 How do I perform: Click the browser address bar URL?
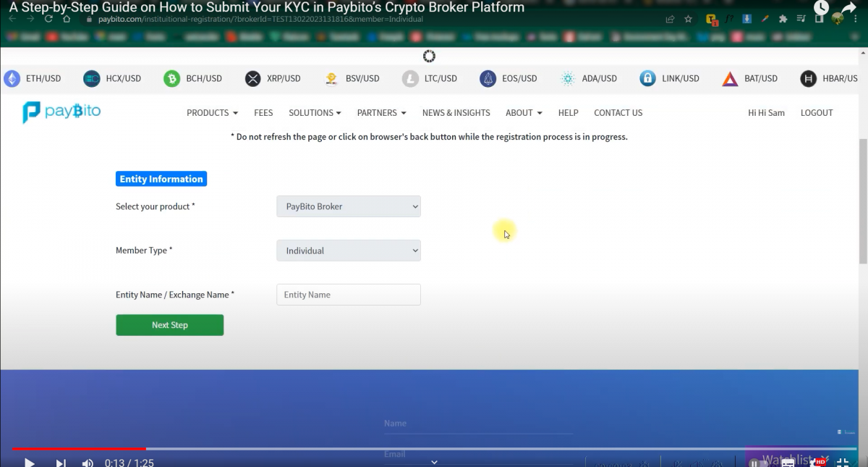[260, 20]
